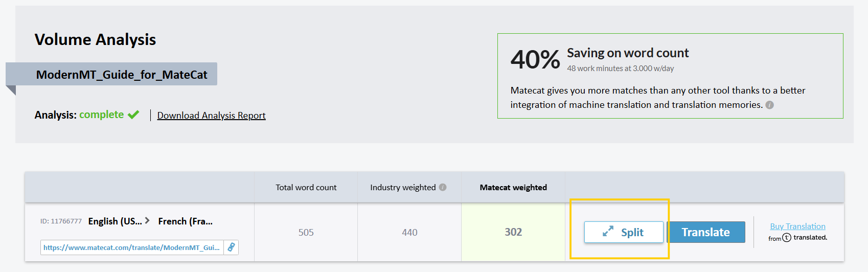Click the matecat.com job URL field
The width and height of the screenshot is (868, 272).
coord(132,247)
